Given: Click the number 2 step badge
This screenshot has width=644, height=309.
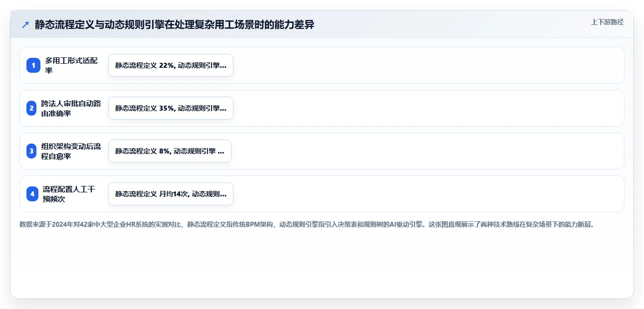Looking at the screenshot, I should (31, 108).
